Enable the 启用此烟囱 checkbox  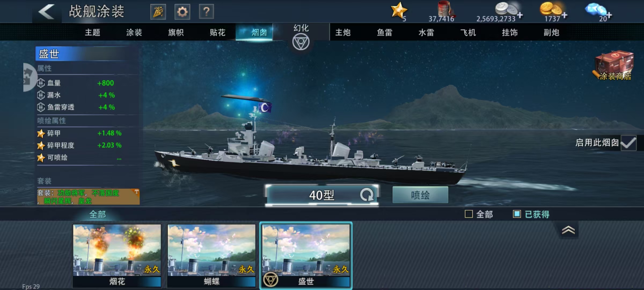tap(628, 143)
